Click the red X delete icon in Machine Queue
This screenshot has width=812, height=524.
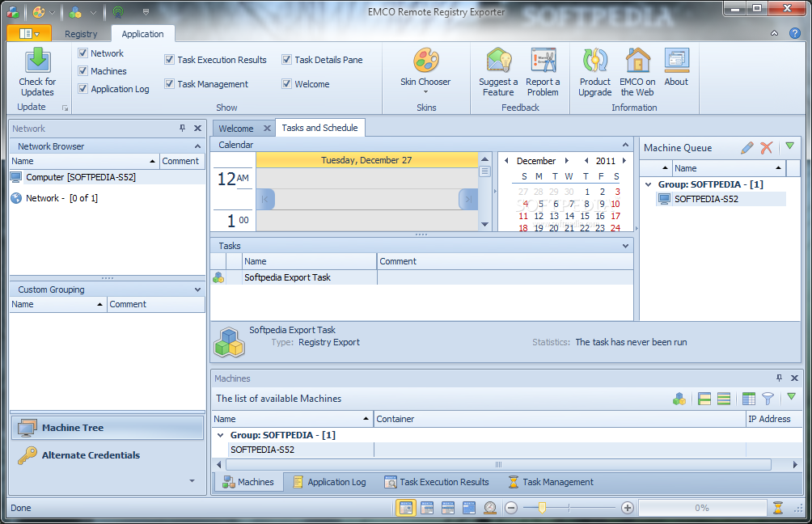[767, 148]
